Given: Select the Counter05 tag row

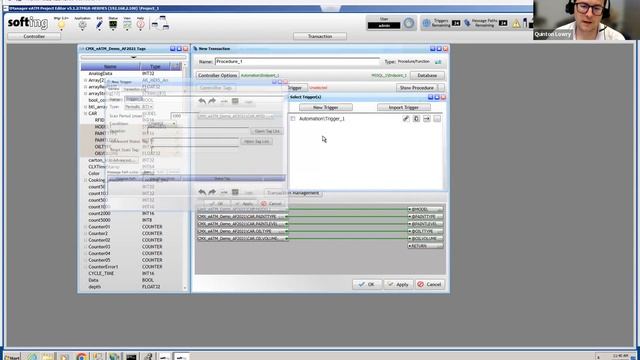Looking at the screenshot, I should coord(131,260).
